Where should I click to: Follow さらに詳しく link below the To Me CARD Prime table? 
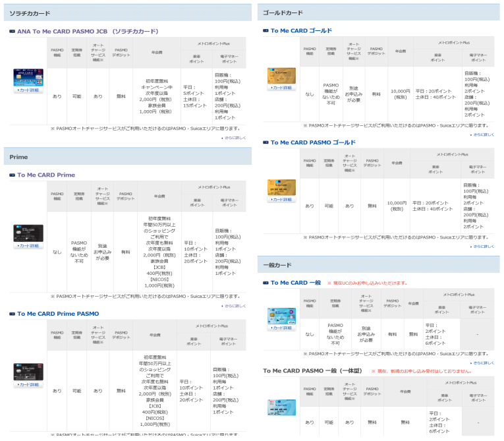click(234, 306)
